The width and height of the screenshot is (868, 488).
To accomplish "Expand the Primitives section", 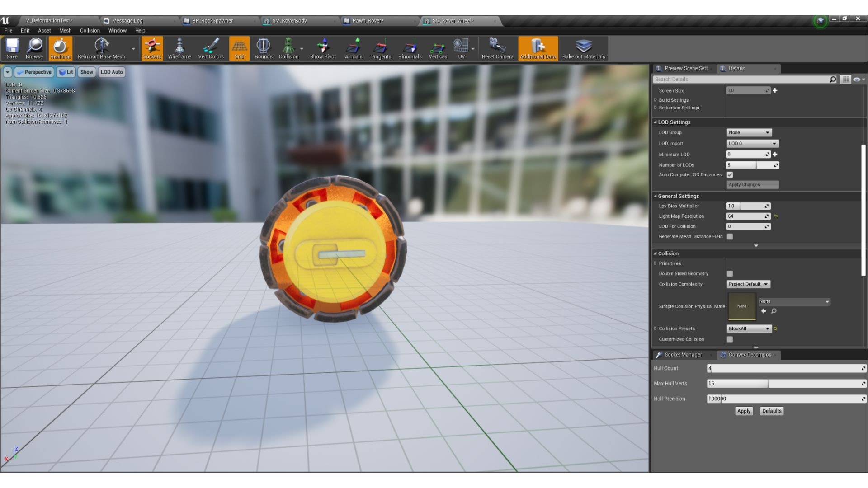I will click(x=656, y=263).
